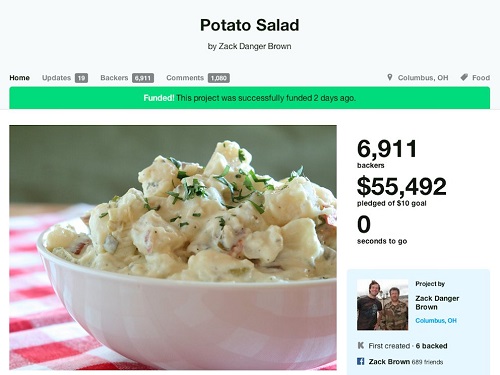Click the potato salad project image
The image size is (500, 375).
(173, 248)
